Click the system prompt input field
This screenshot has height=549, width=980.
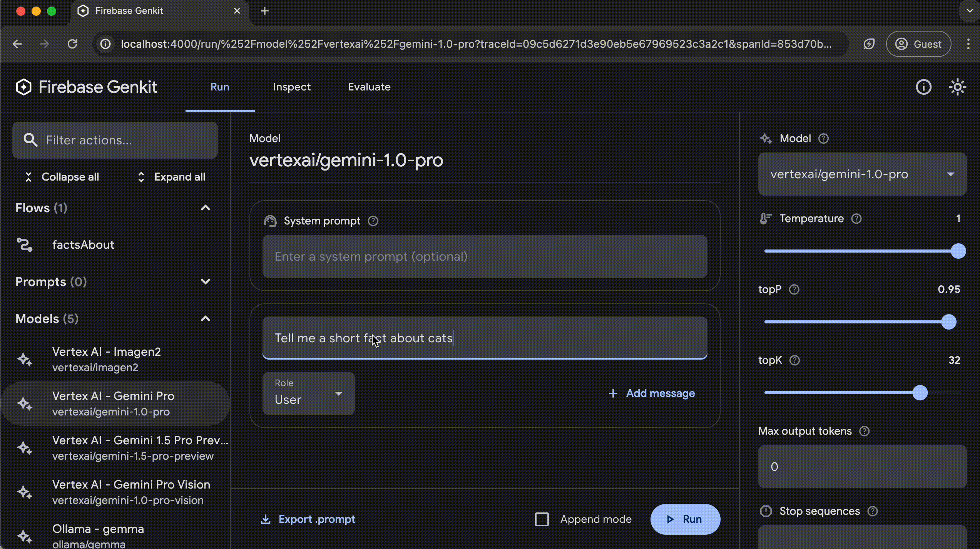(485, 257)
